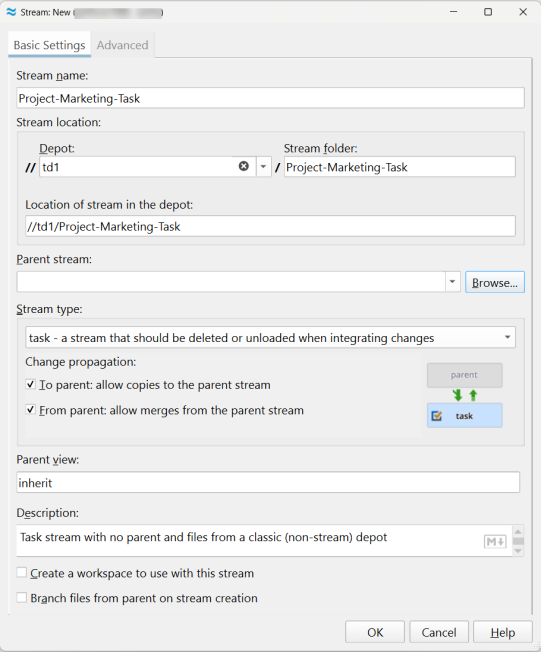Click the green up arrow in diagram
Viewport: 541px width, 652px height.
tap(473, 395)
